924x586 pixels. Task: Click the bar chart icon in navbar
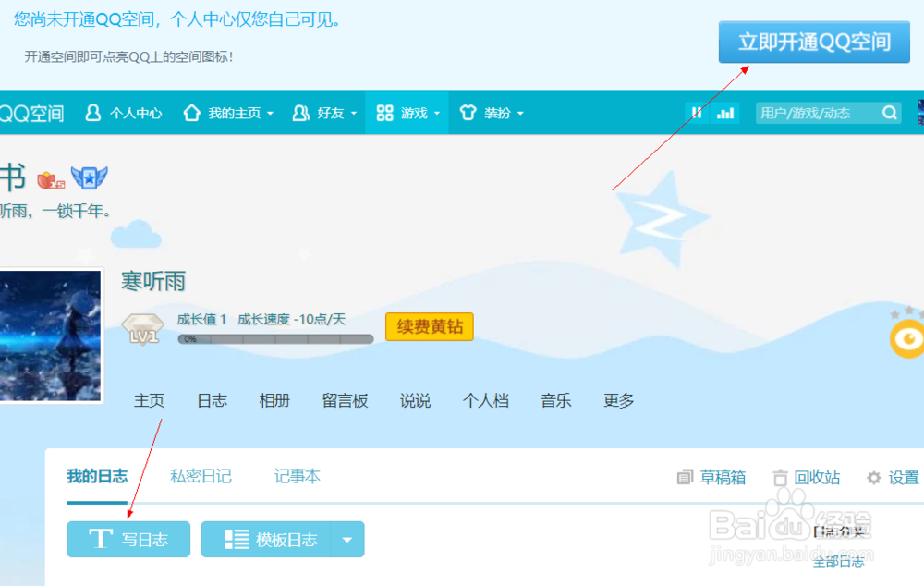(724, 112)
